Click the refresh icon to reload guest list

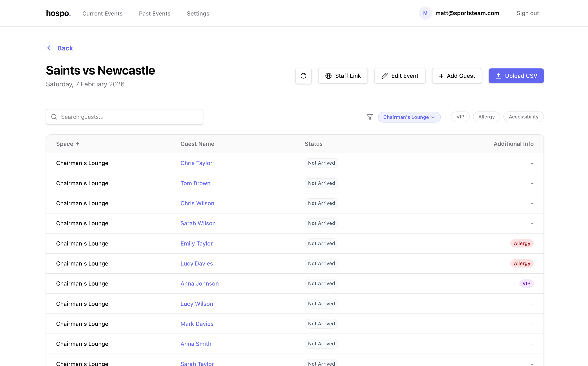coord(303,76)
